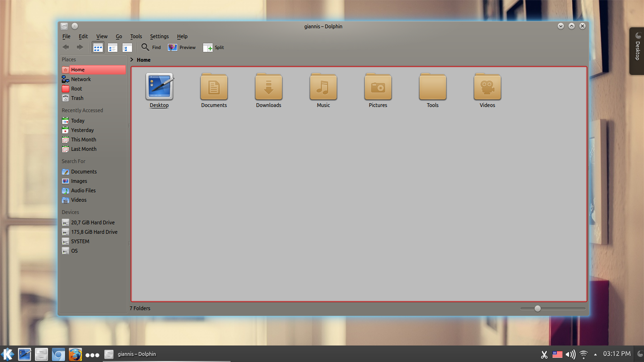Show files accessed This Month

(93, 140)
